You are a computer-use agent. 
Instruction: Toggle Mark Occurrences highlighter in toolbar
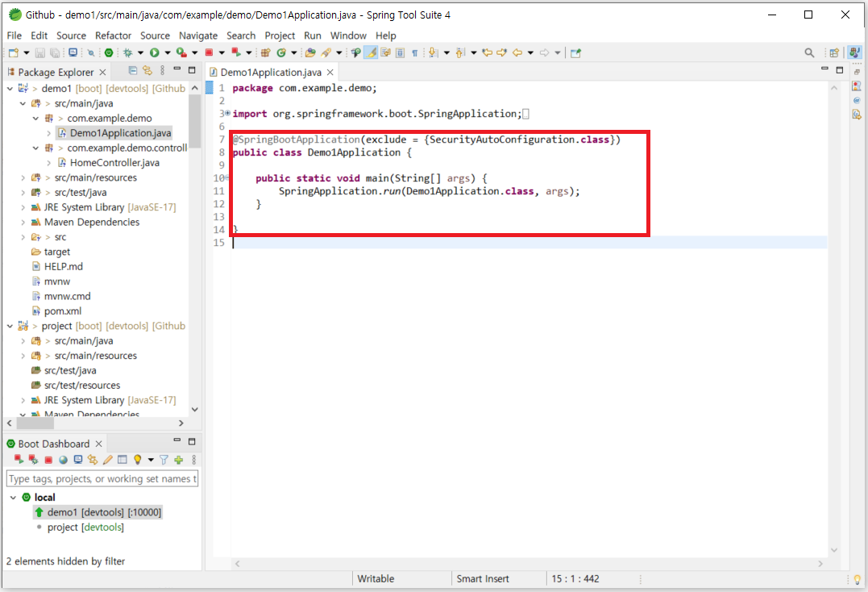click(372, 52)
